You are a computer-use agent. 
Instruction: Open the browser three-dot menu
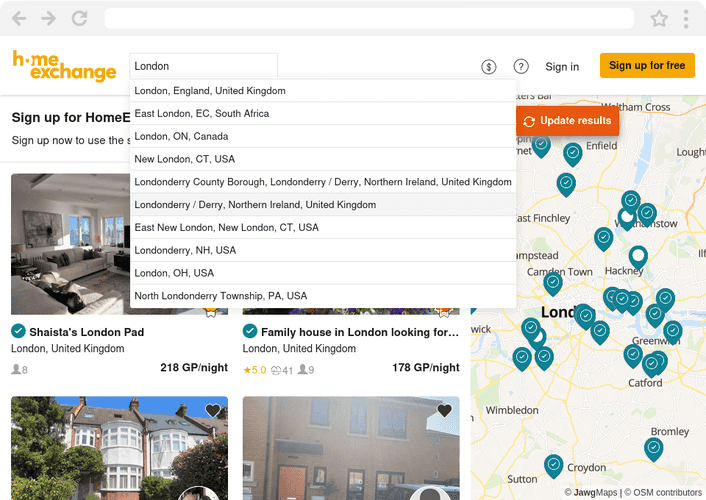(686, 18)
